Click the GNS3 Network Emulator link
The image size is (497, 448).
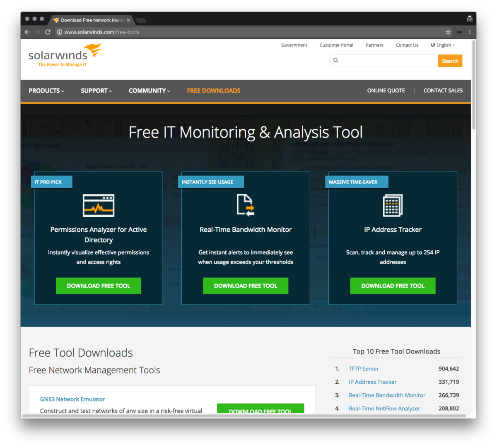pos(72,399)
